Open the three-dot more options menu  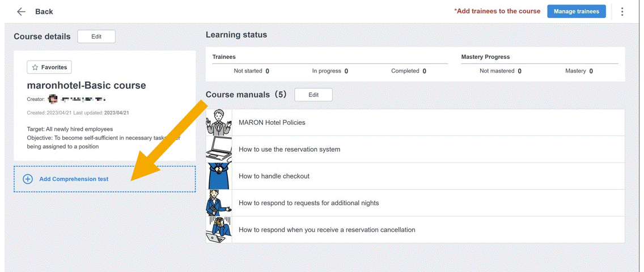click(x=622, y=12)
